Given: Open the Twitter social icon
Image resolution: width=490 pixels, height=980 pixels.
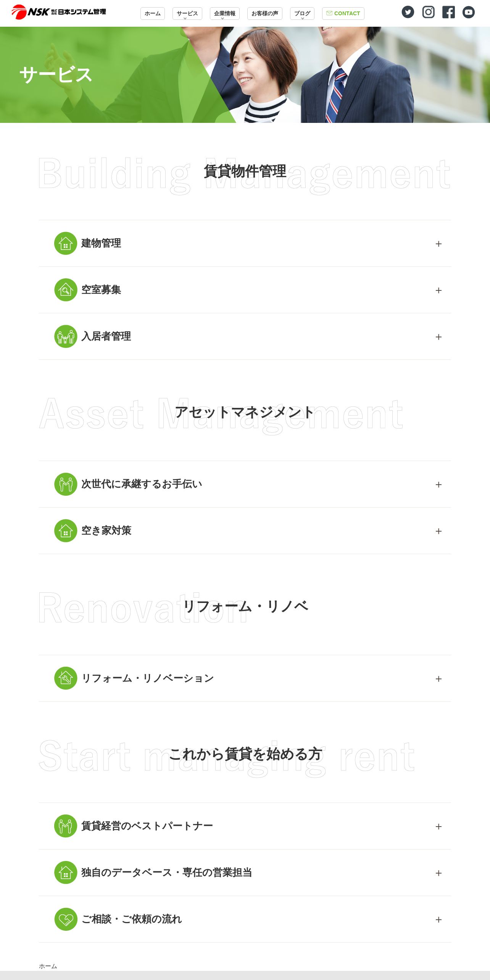Looking at the screenshot, I should click(408, 12).
